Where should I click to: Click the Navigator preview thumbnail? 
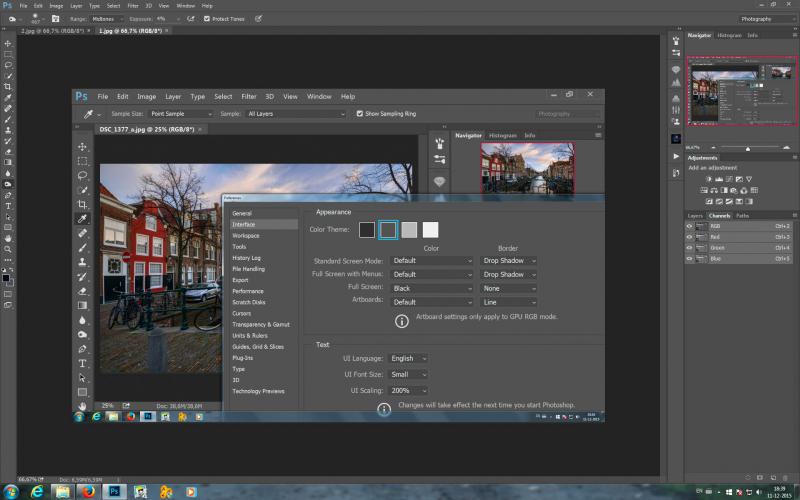(x=742, y=91)
